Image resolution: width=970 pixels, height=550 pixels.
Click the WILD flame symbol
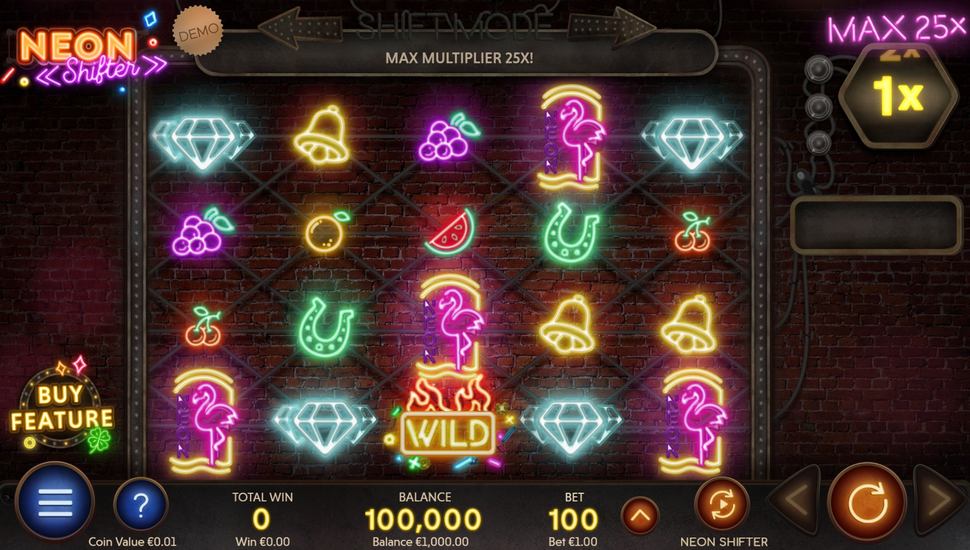click(447, 423)
